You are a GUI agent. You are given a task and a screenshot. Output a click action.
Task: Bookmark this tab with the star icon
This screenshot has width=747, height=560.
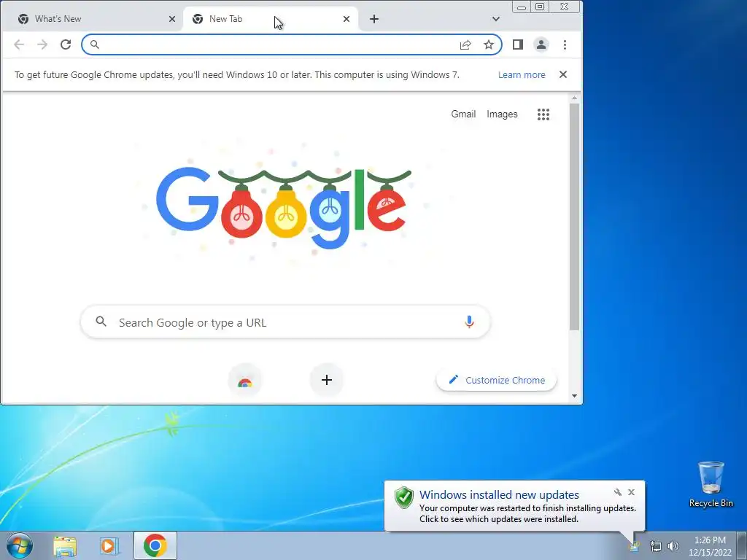tap(489, 44)
